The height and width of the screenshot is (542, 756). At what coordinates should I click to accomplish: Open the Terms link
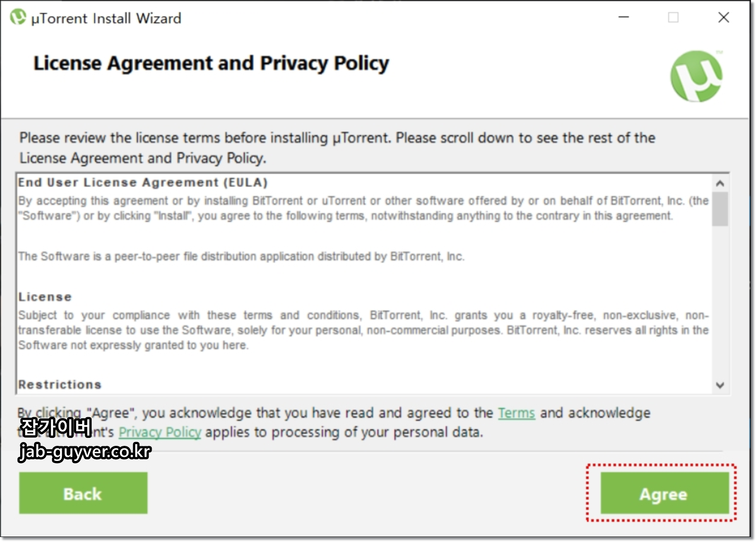click(x=517, y=413)
